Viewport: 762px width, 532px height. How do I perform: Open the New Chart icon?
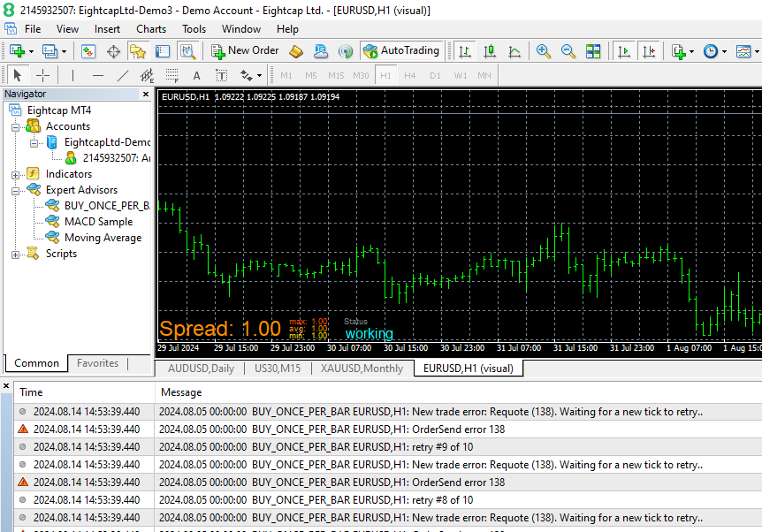pos(17,51)
